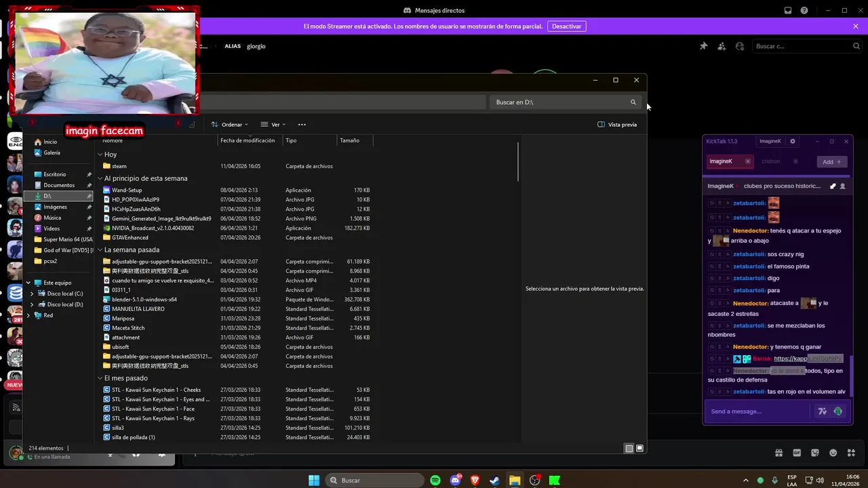Viewport: 868px width, 488px height.
Task: Collapse the La semana pasada group
Action: [100, 249]
